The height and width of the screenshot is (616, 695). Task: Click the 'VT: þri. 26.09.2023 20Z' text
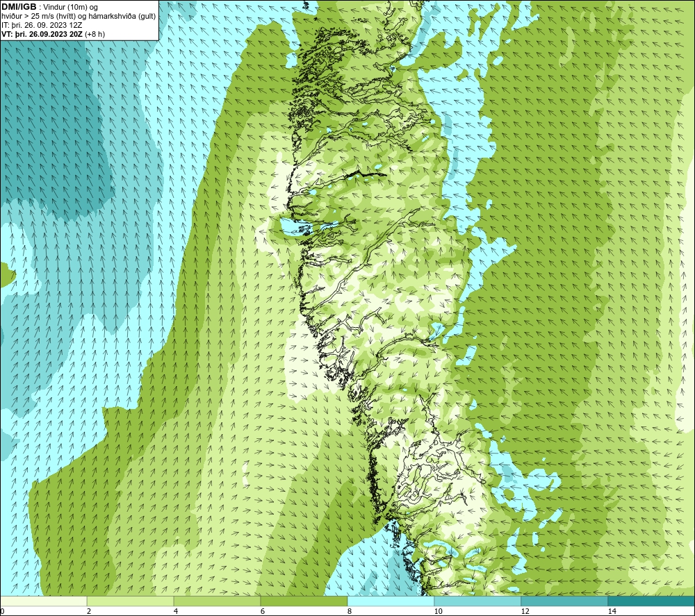click(42, 34)
